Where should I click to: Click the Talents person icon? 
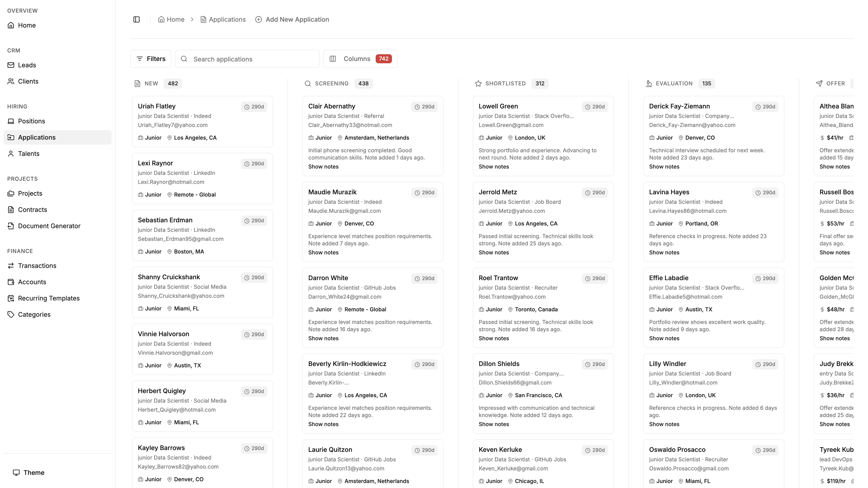click(x=11, y=154)
